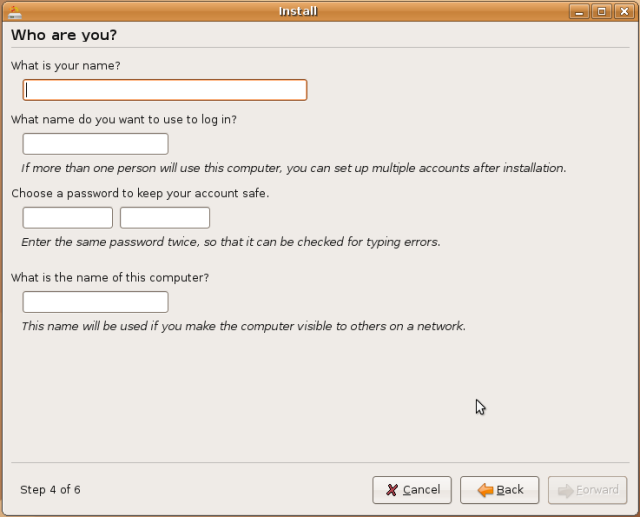Go Back to the previous step

click(x=500, y=490)
